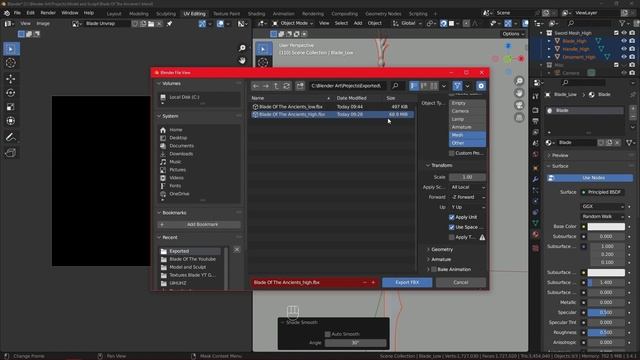The height and width of the screenshot is (360, 640).
Task: Click the zoom icon in UV editor
Action: coord(242,48)
